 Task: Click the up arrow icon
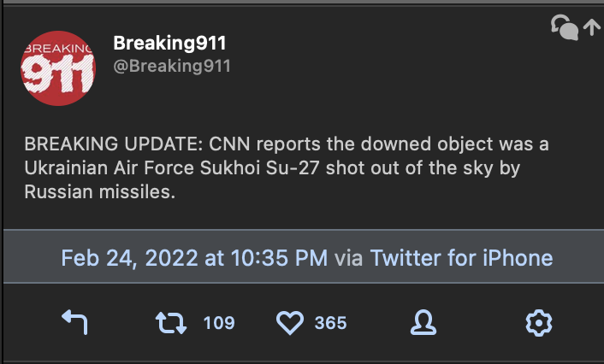click(x=591, y=28)
